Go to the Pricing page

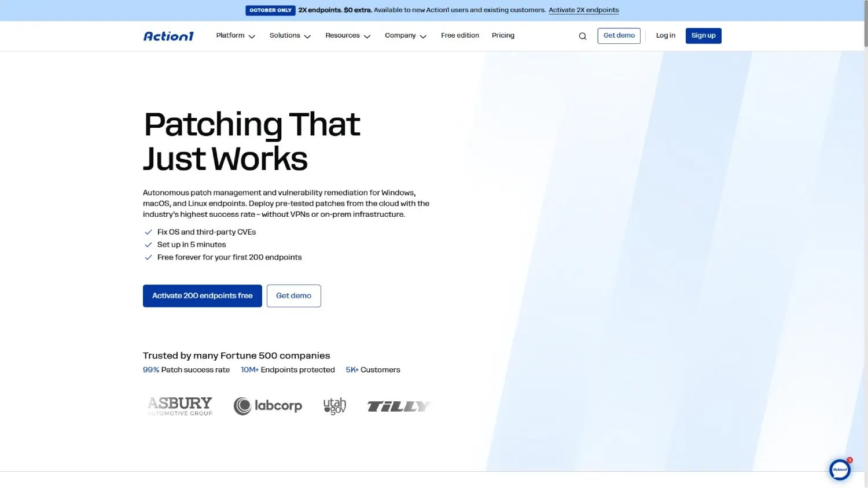point(503,35)
